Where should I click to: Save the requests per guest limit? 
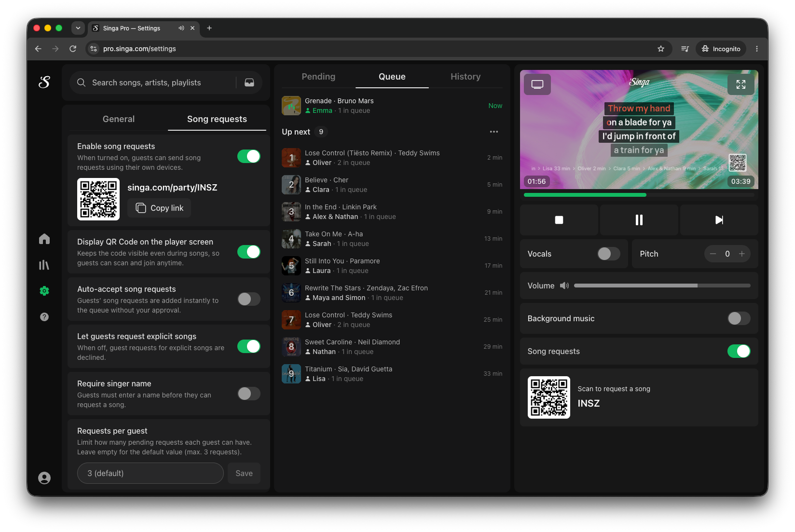244,473
